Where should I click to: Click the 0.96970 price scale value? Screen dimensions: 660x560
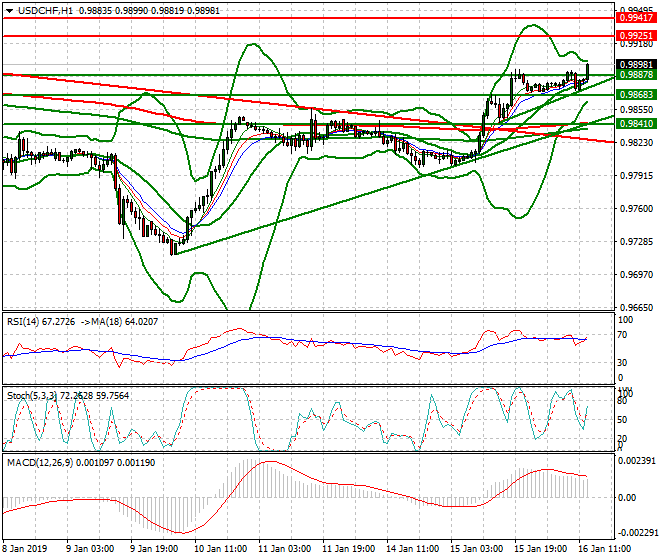click(637, 275)
